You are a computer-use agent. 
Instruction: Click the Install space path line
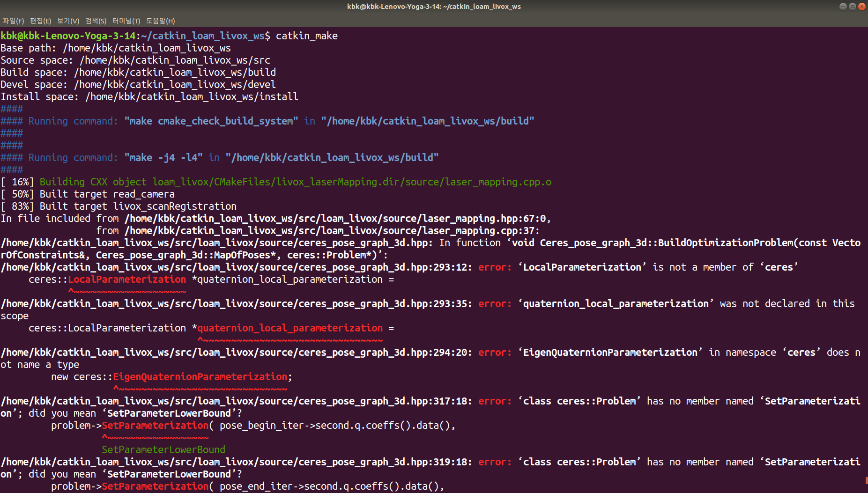(x=149, y=97)
